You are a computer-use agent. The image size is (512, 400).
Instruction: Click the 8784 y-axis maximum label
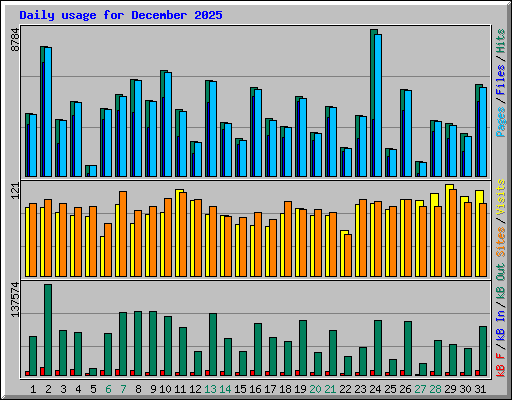click(x=15, y=39)
